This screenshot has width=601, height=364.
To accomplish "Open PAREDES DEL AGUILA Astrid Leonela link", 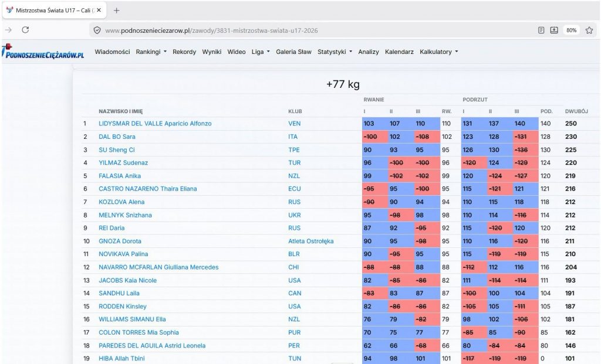I will pyautogui.click(x=152, y=345).
